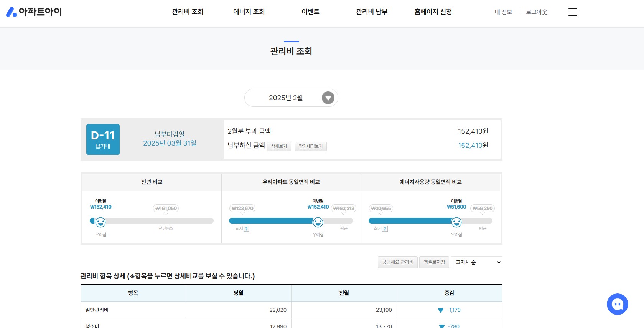Click the 전월 column header
Image resolution: width=644 pixels, height=328 pixels.
344,293
